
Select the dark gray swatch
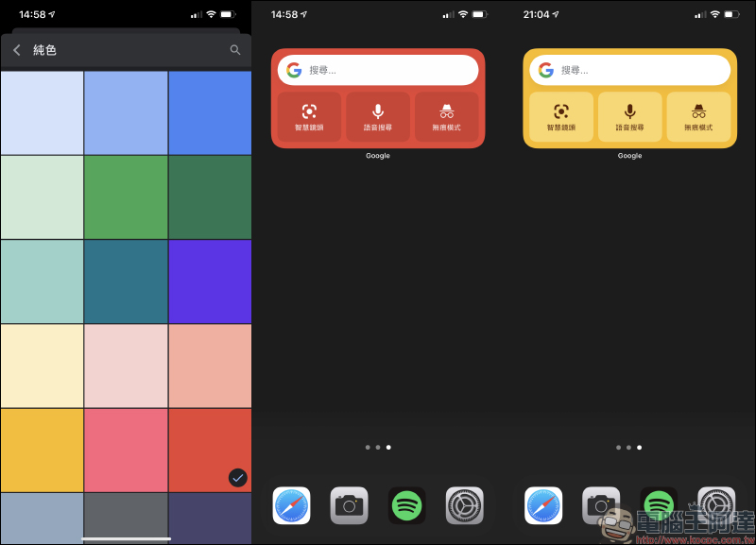click(126, 519)
